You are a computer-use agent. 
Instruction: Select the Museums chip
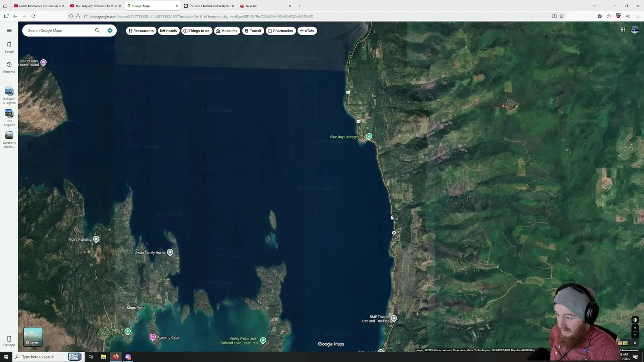[226, 31]
